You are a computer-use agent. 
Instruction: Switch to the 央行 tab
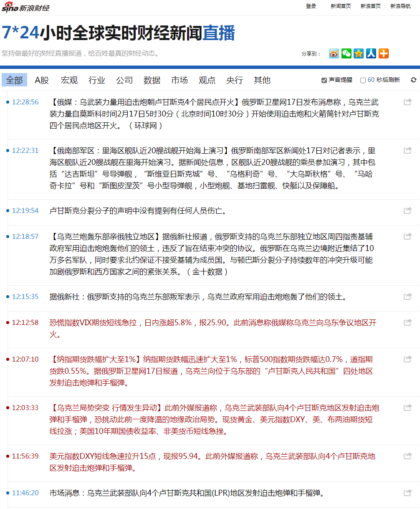235,80
